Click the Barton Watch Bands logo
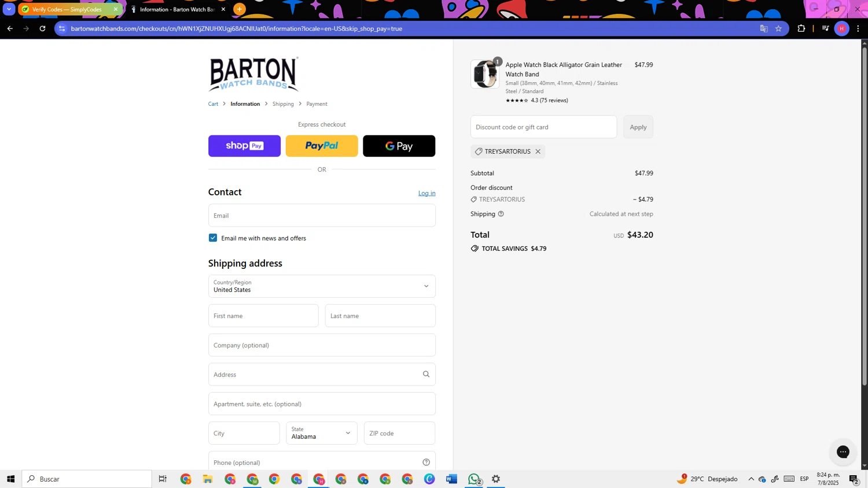The width and height of the screenshot is (868, 488). 253,74
